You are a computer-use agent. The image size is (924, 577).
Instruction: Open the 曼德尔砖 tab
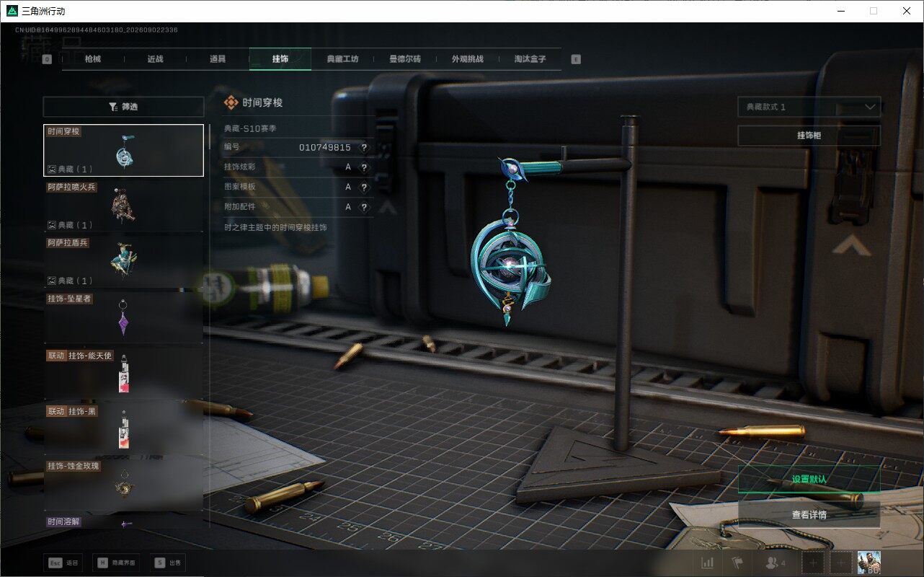point(405,59)
